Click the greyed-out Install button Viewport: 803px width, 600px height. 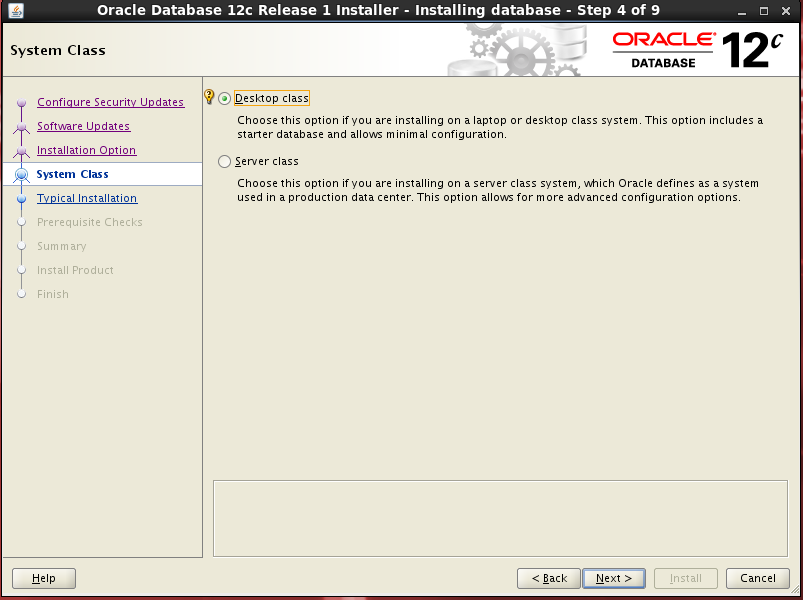coord(686,578)
